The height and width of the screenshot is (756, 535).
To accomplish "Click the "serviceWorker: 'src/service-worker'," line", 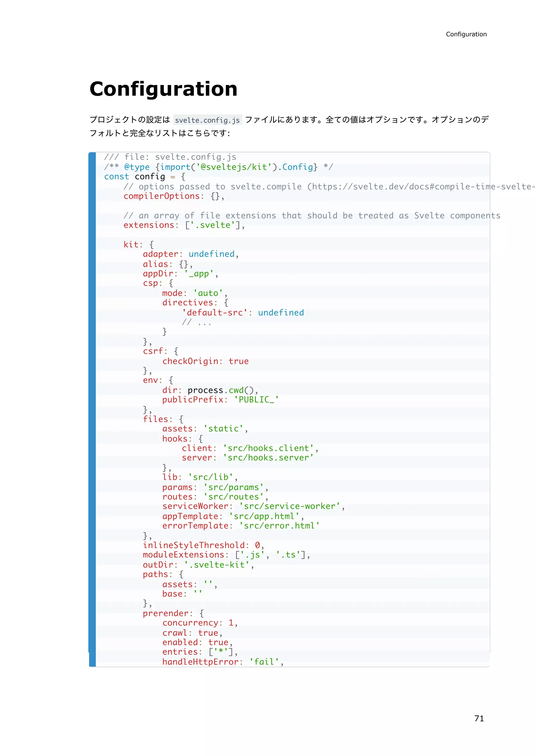I will pos(254,506).
